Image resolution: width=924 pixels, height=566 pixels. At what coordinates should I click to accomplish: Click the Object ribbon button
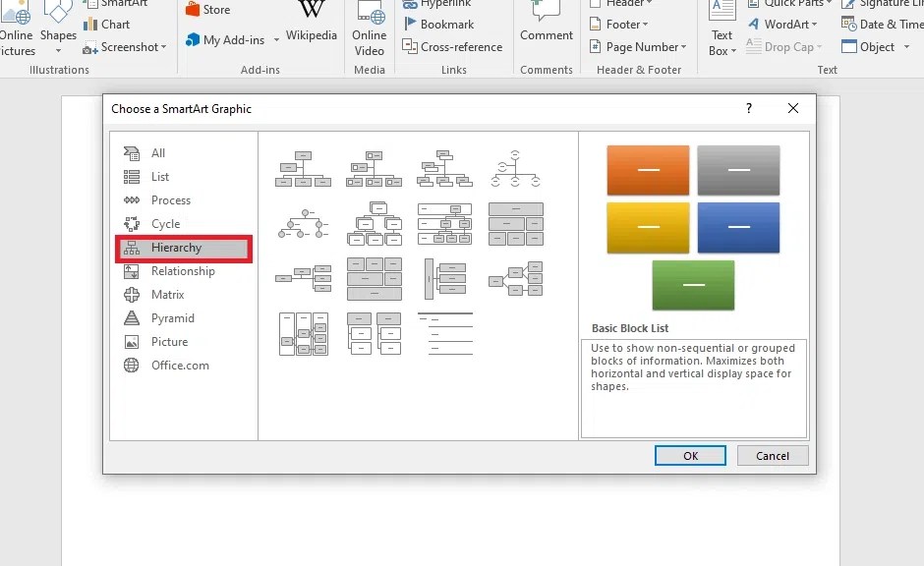pos(869,47)
